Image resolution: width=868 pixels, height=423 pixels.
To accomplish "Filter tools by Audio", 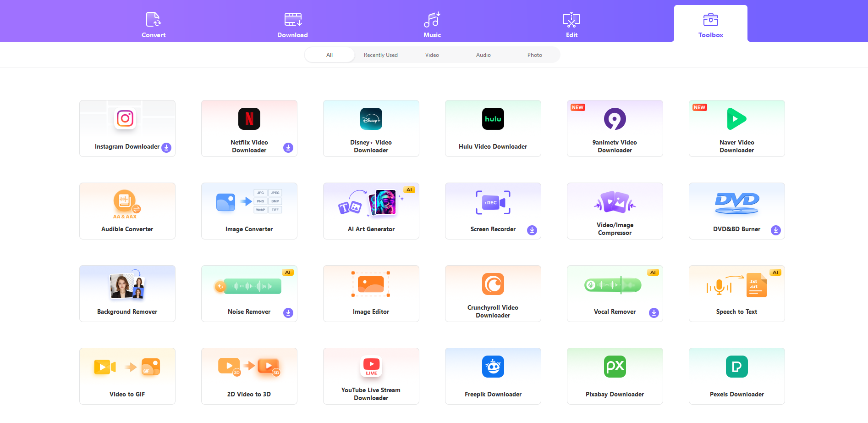I will (x=483, y=55).
